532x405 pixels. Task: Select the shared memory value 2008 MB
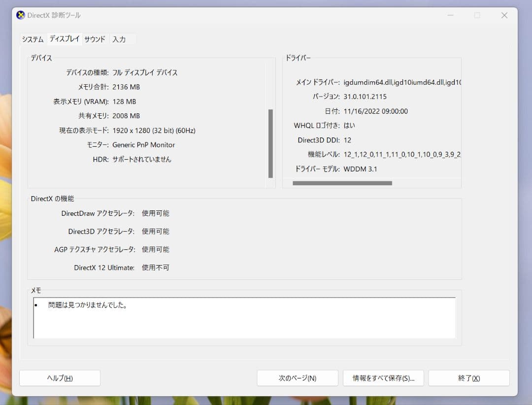point(126,116)
